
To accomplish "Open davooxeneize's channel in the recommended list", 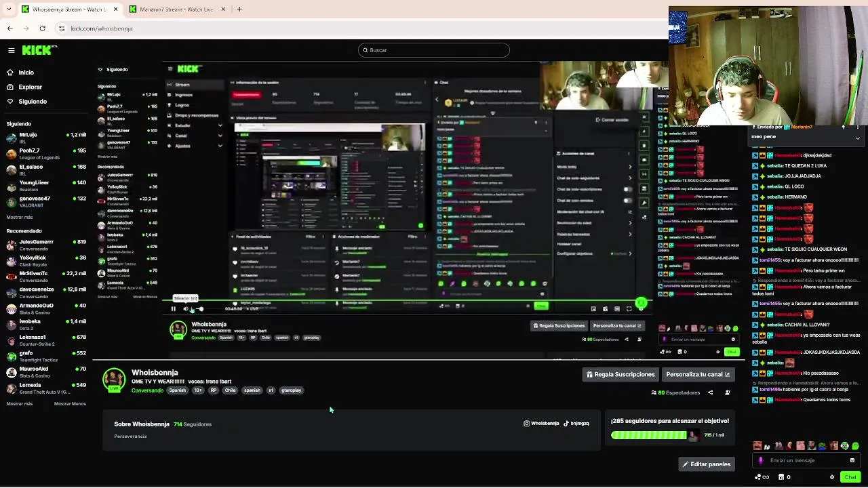I will 46,292.
